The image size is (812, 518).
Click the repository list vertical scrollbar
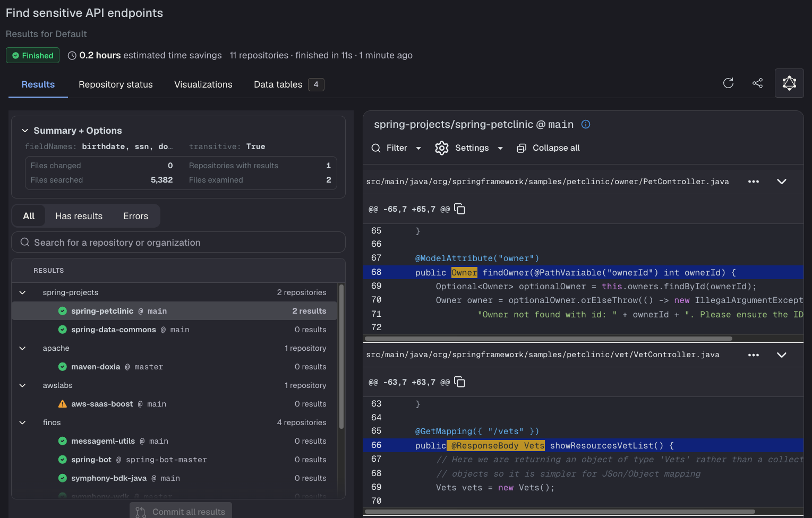point(341,357)
